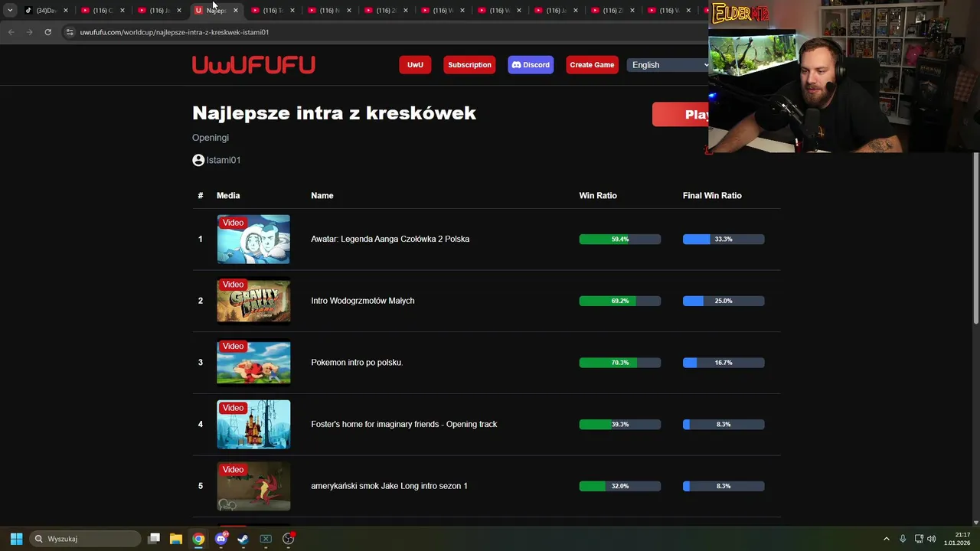Click 'Pokemon intro po polsku.' name

coord(357,363)
